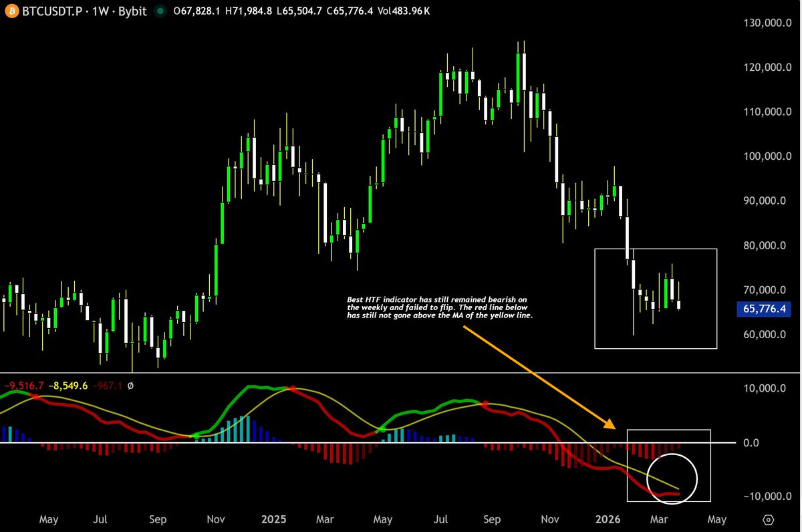Change the 1W interval in chart title
Viewport: 802px width, 532px height.
coord(102,11)
